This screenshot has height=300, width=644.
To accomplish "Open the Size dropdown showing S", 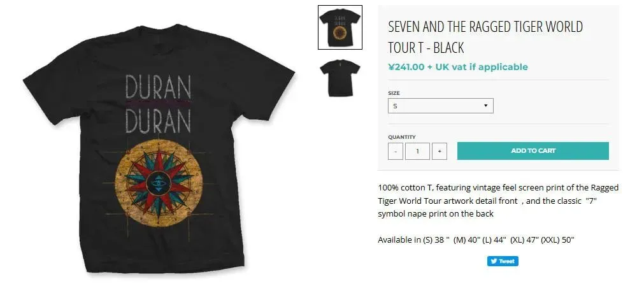I will (x=441, y=106).
